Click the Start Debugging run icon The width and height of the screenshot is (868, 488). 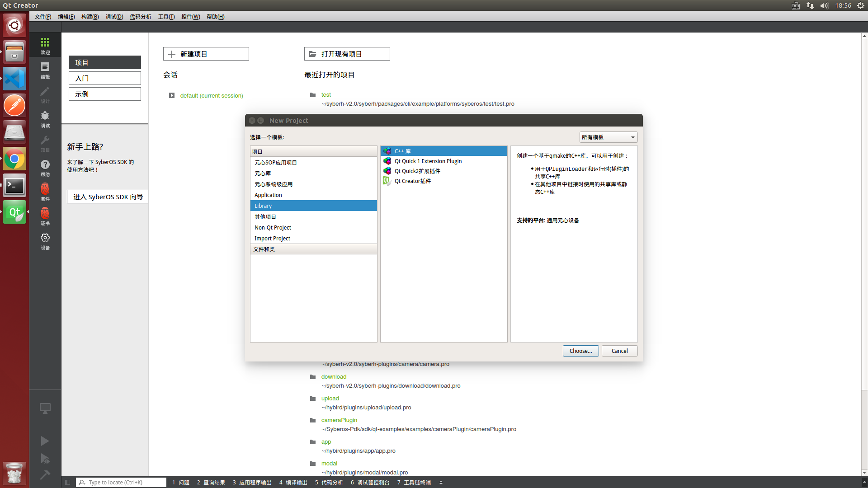click(45, 459)
